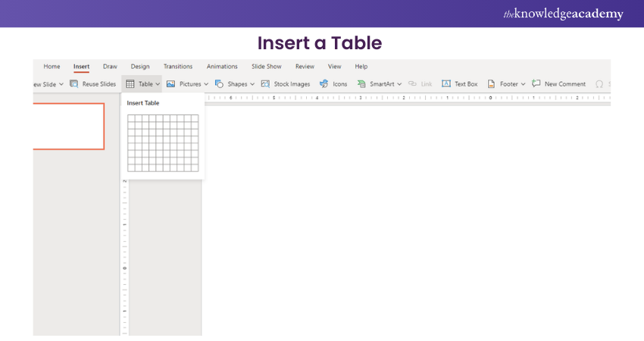Click the Table grid icon in ribbon

click(130, 84)
